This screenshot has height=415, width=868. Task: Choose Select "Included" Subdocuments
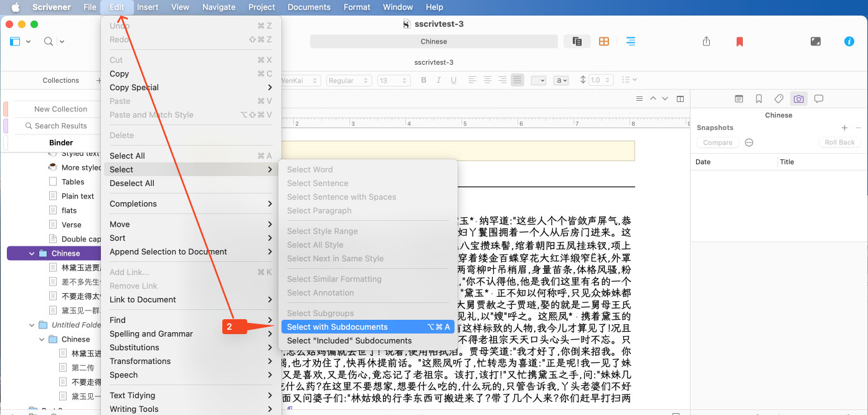pos(368,341)
